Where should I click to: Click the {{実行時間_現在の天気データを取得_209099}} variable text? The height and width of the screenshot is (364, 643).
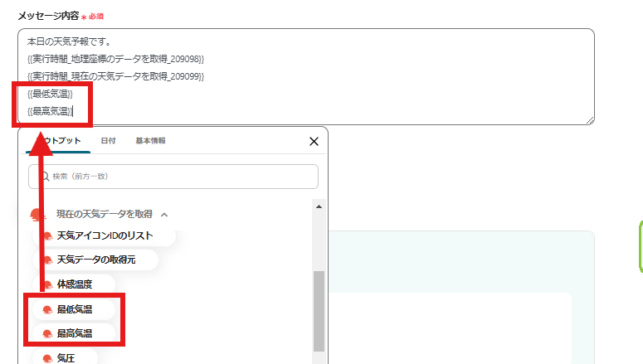(115, 76)
